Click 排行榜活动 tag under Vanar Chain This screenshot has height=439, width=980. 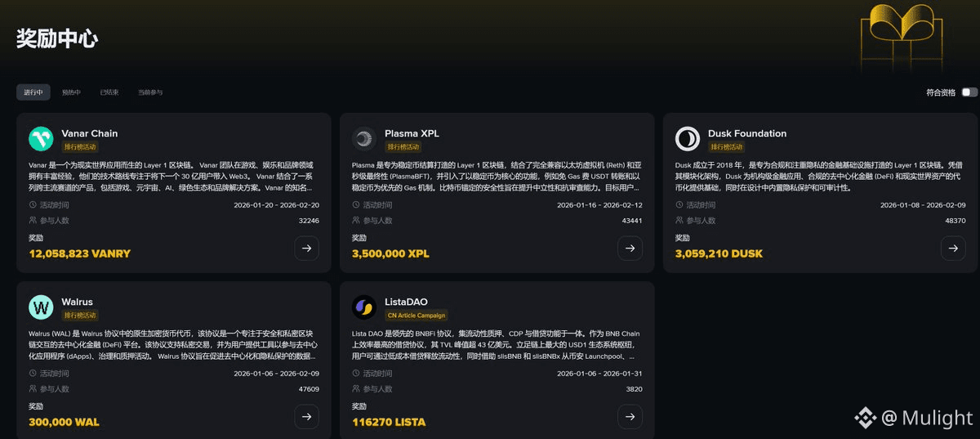click(x=79, y=147)
